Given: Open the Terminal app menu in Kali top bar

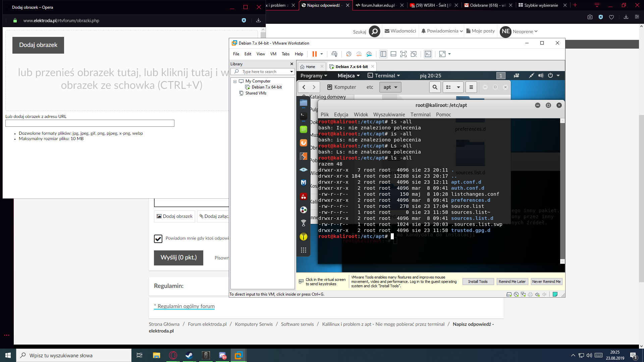Looking at the screenshot, I should 384,76.
